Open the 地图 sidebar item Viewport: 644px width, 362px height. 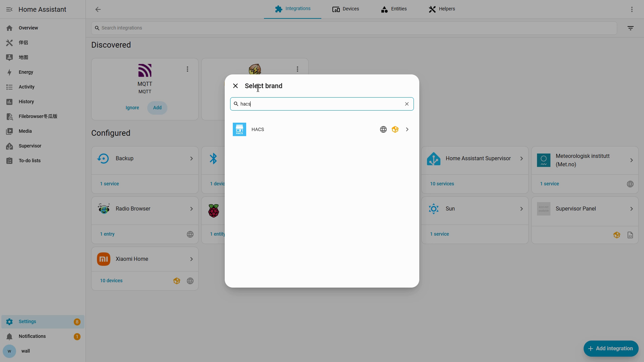[43, 57]
